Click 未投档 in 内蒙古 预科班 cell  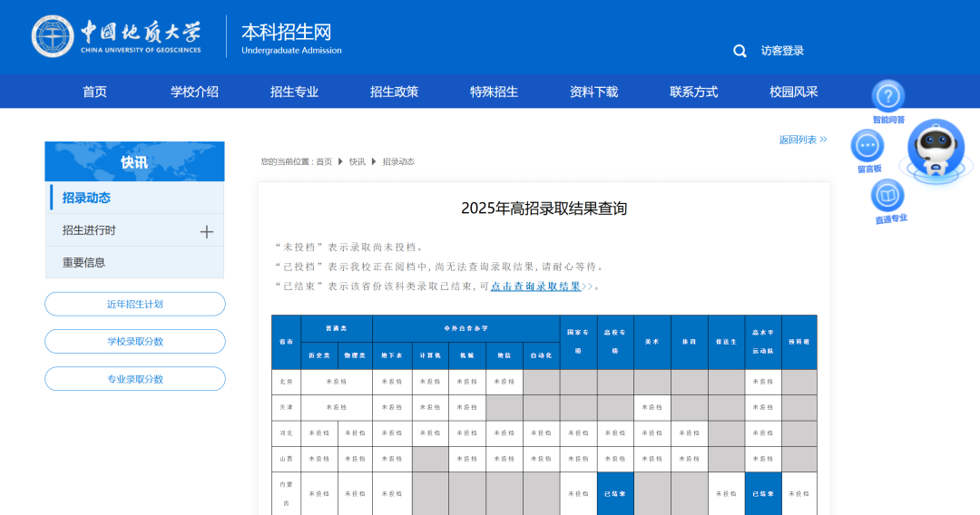[x=799, y=494]
